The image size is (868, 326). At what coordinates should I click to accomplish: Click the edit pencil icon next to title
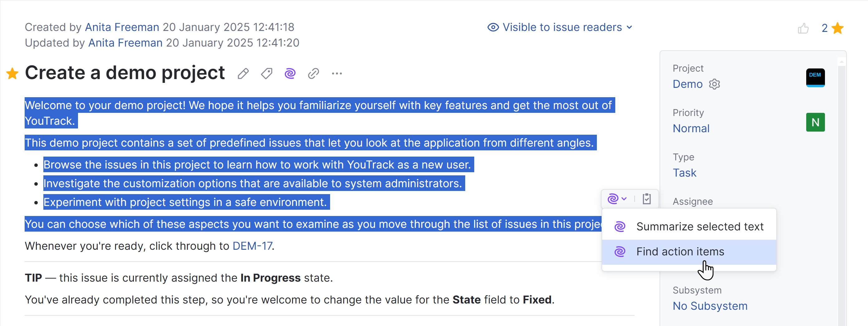[x=243, y=73]
